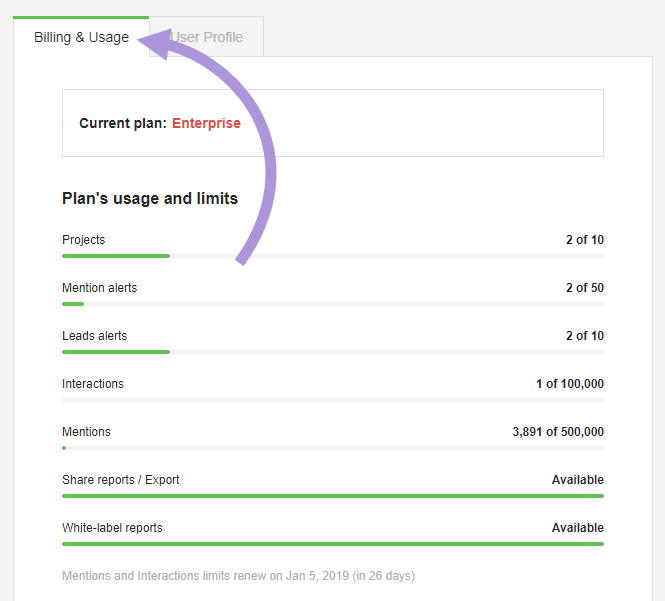Click the Share reports / Export bar
This screenshot has width=665, height=601.
(333, 496)
